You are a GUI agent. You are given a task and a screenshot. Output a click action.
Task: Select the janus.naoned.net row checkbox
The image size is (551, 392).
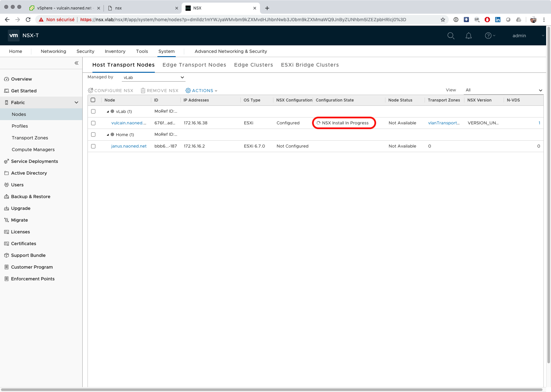point(93,146)
